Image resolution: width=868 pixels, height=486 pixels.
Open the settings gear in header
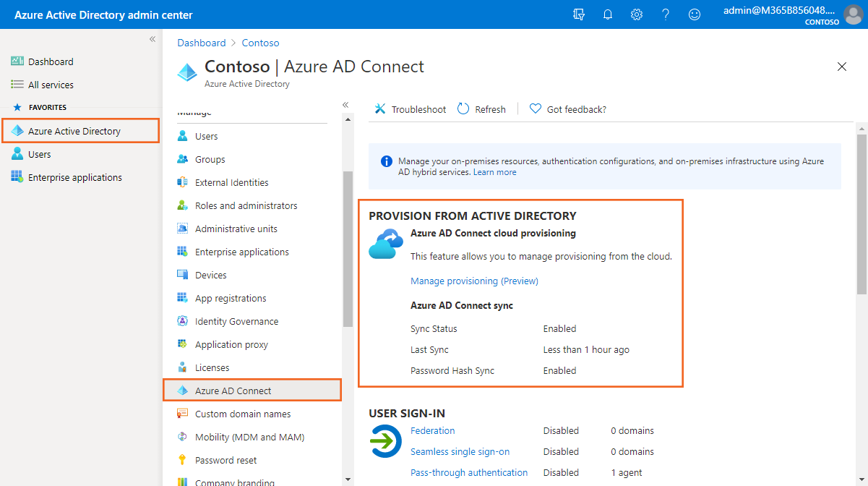637,14
